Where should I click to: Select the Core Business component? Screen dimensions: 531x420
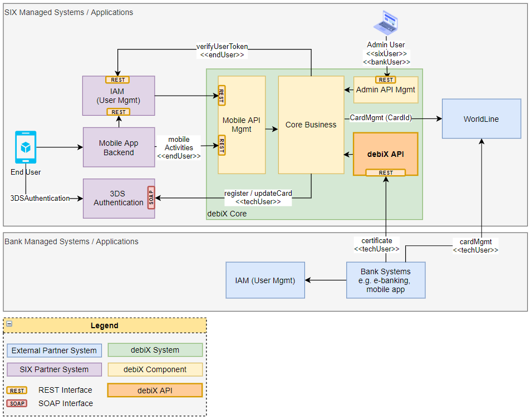pyautogui.click(x=311, y=125)
